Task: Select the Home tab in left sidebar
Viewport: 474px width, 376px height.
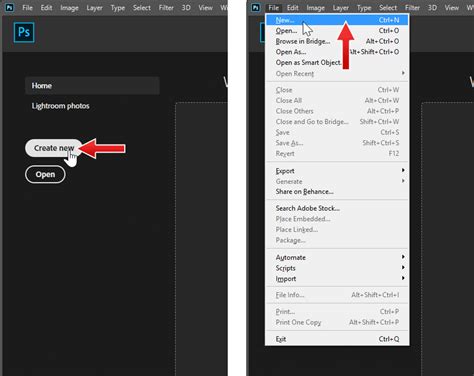Action: click(92, 86)
